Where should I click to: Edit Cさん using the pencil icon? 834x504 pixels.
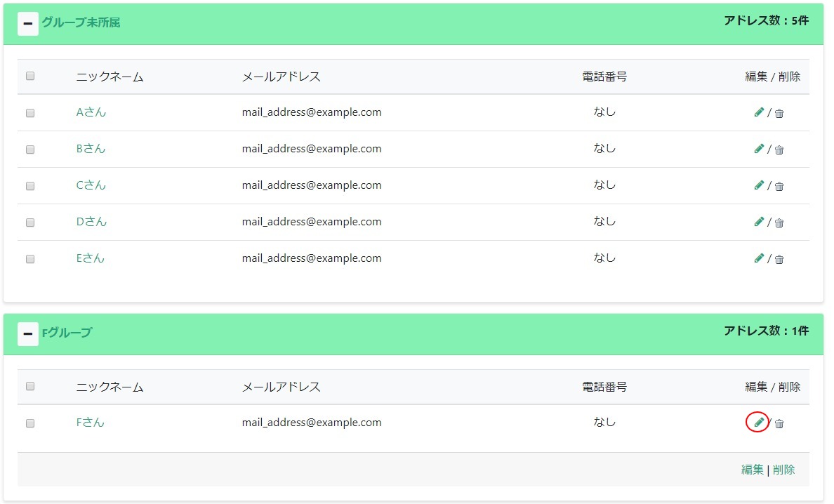759,185
